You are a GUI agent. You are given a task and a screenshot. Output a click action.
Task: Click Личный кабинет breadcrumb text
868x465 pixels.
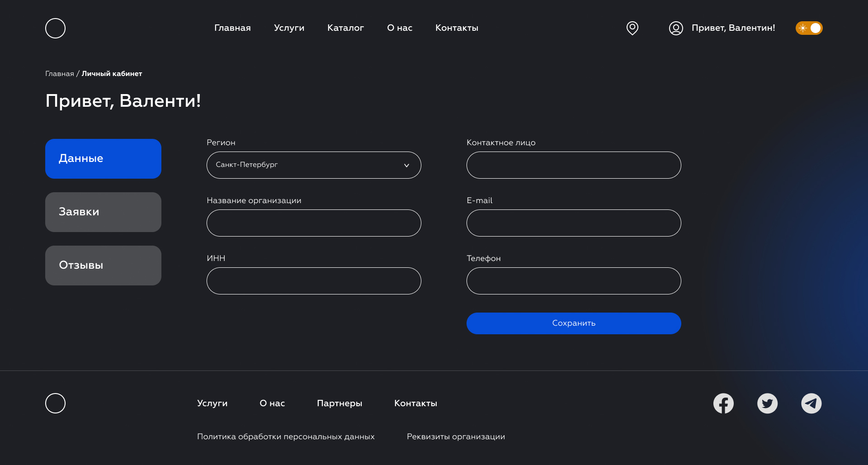[x=112, y=74]
